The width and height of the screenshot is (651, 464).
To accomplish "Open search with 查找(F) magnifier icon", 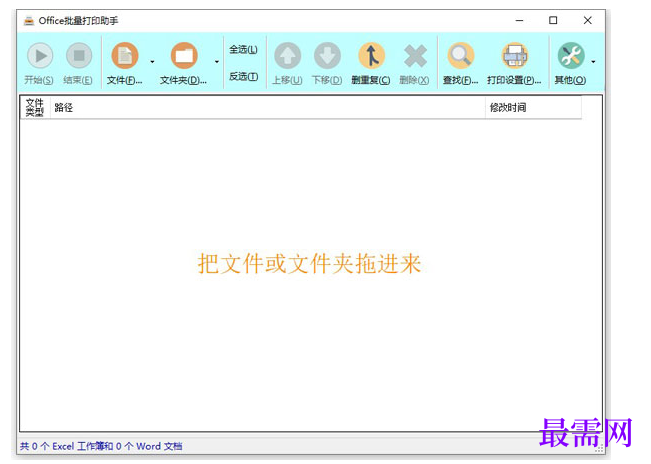I will pyautogui.click(x=460, y=56).
